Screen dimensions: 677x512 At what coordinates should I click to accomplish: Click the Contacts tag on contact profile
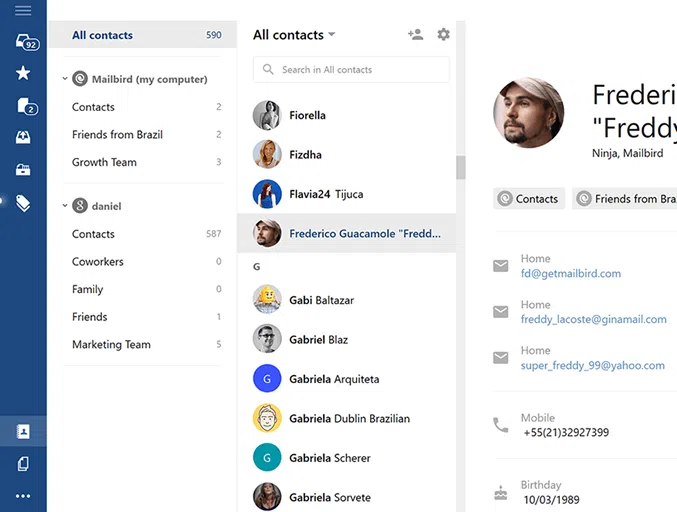pos(529,199)
